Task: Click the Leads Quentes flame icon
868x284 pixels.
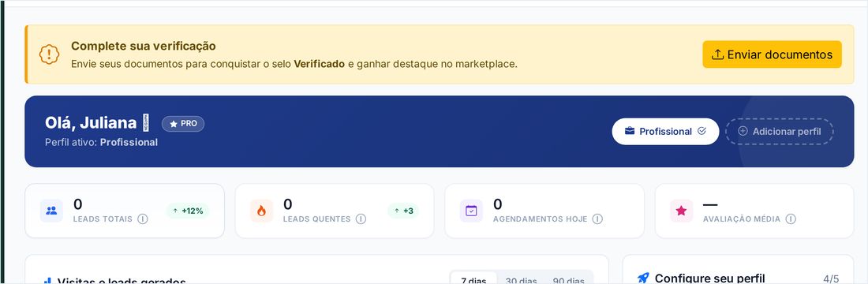Action: [x=261, y=211]
